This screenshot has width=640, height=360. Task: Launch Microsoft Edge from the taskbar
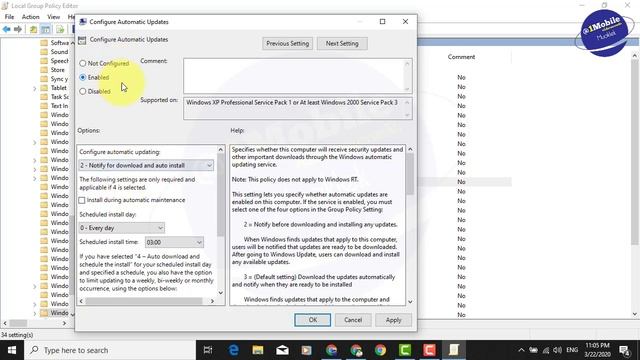[x=233, y=350]
